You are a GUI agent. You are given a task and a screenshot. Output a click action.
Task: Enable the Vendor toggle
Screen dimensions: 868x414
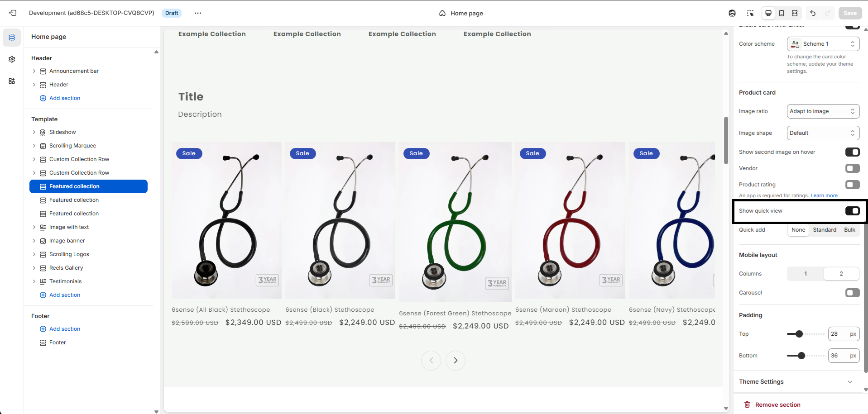pos(852,168)
